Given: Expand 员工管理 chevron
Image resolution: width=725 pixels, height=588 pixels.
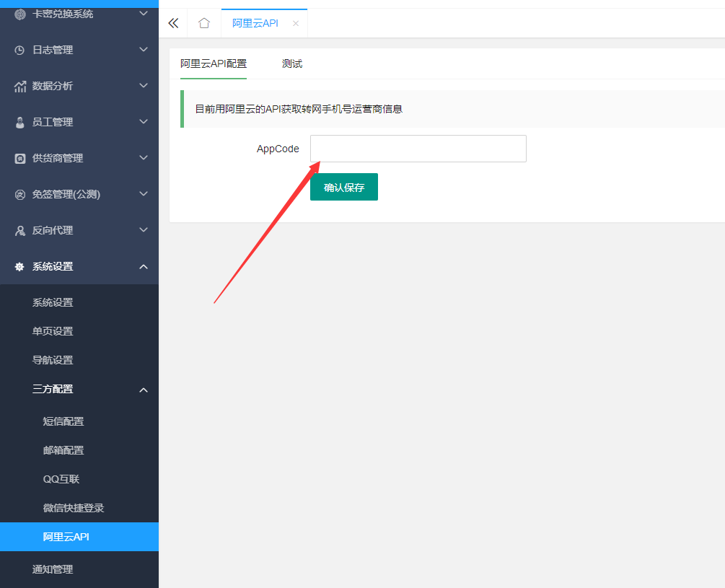Looking at the screenshot, I should 144,121.
